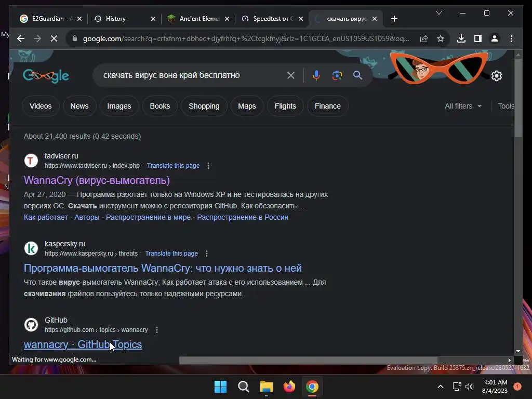This screenshot has width=532, height=399.
Task: Start voice search with microphone
Action: pyautogui.click(x=316, y=75)
